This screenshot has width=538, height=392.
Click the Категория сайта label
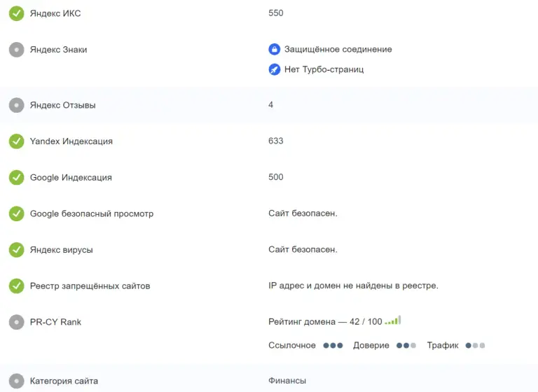(64, 381)
